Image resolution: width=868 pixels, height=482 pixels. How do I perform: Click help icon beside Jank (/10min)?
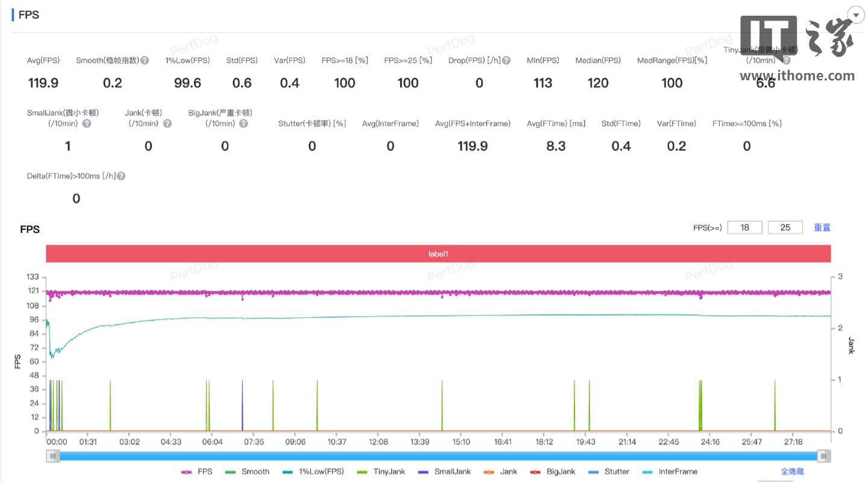(168, 124)
